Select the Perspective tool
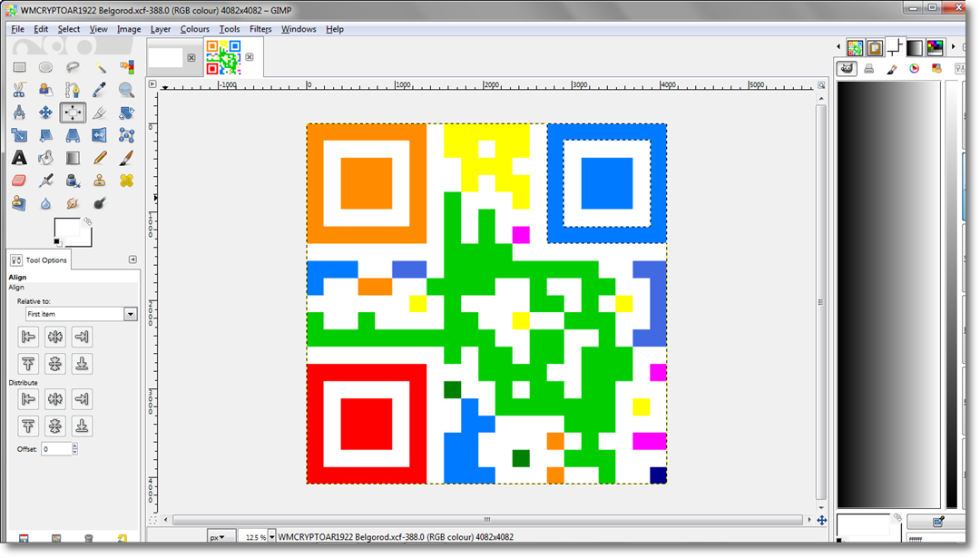 (73, 135)
